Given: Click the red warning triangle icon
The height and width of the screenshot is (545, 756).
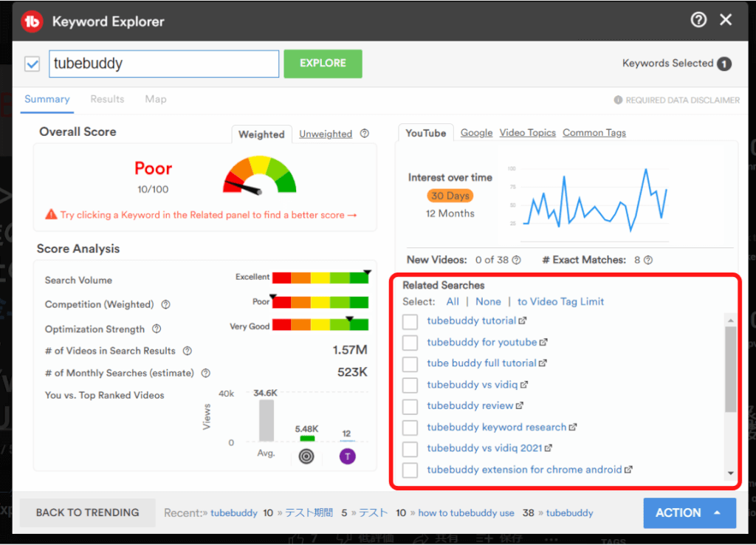Looking at the screenshot, I should click(x=51, y=215).
